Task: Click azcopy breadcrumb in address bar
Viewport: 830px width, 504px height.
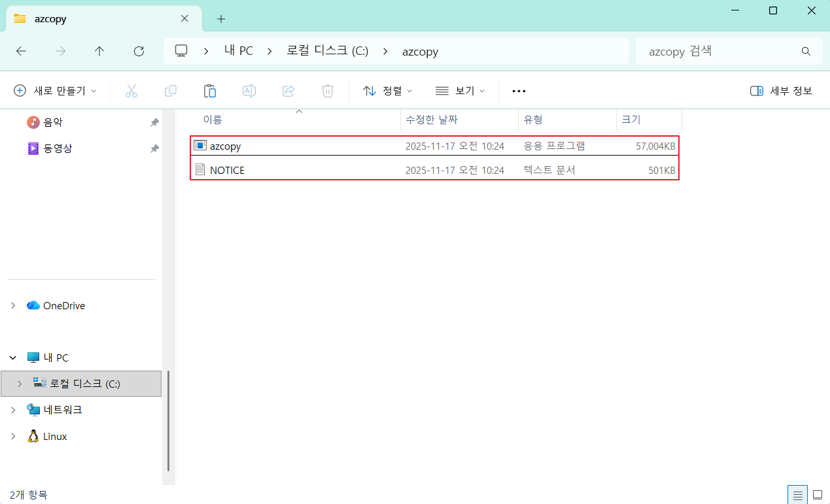Action: (420, 51)
